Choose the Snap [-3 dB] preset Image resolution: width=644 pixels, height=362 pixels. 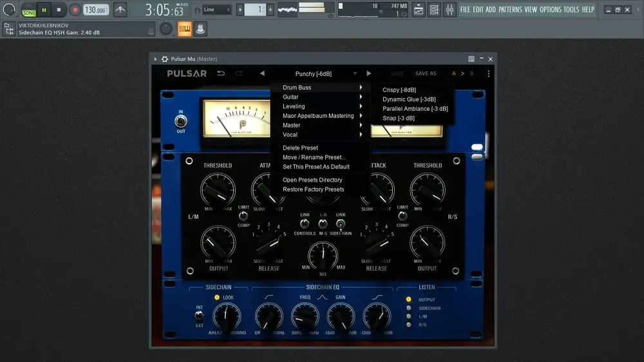point(399,119)
